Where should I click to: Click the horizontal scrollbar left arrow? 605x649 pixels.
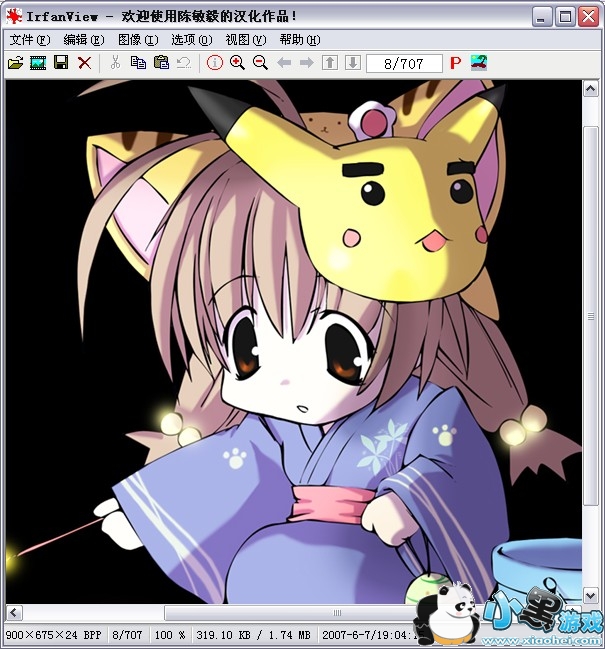pyautogui.click(x=14, y=613)
